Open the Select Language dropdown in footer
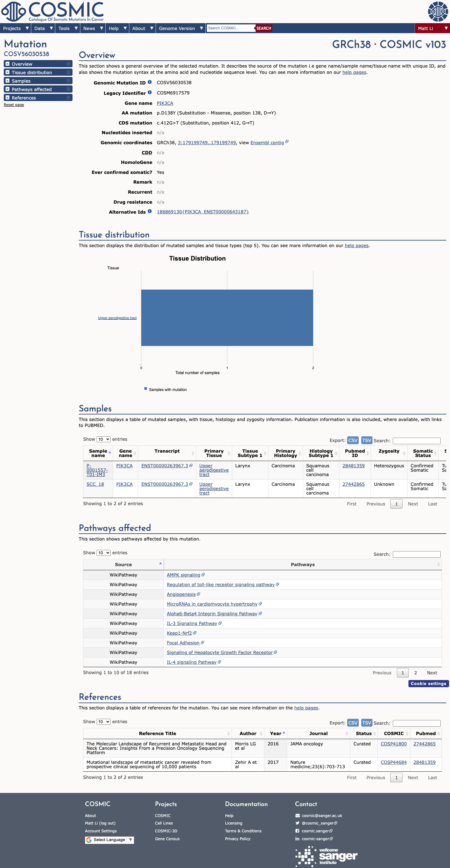This screenshot has height=868, width=450. click(x=109, y=840)
